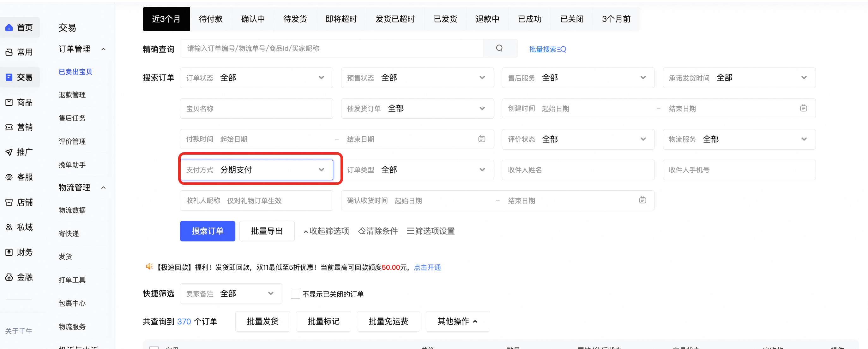The image size is (868, 349).
Task: Collapse the 物流管理 menu section
Action: click(x=103, y=187)
